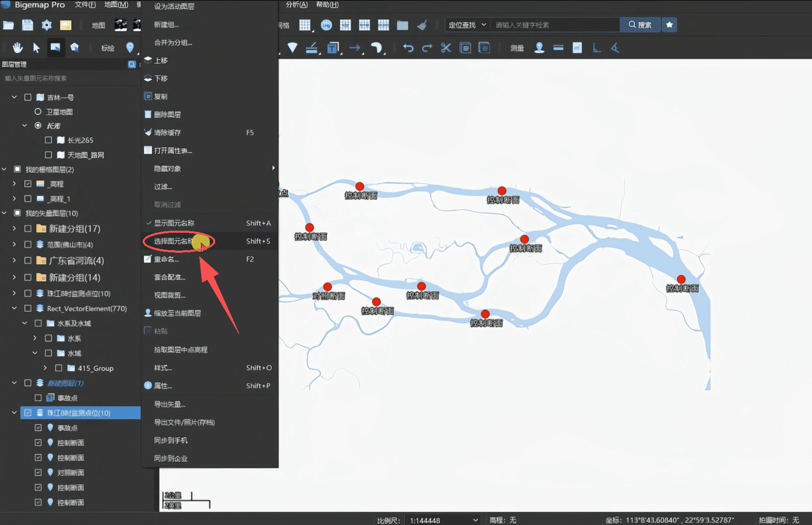Click the save disk icon
This screenshot has height=525, width=812.
[x=28, y=25]
